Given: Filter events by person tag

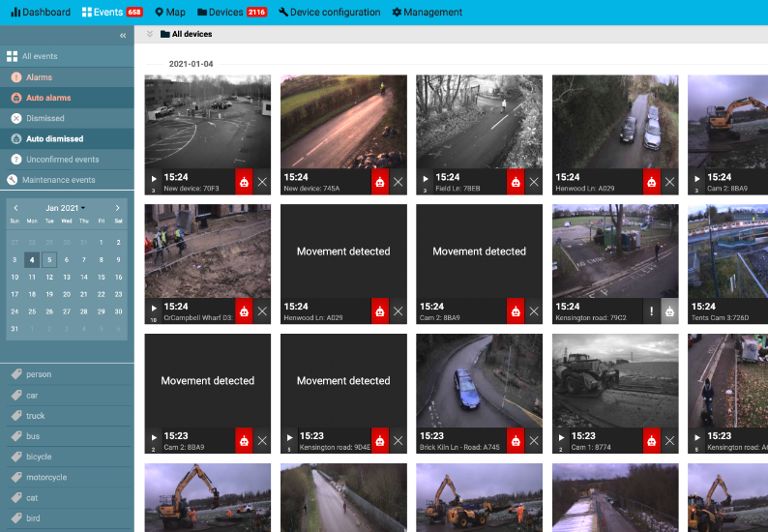Looking at the screenshot, I should tap(67, 374).
